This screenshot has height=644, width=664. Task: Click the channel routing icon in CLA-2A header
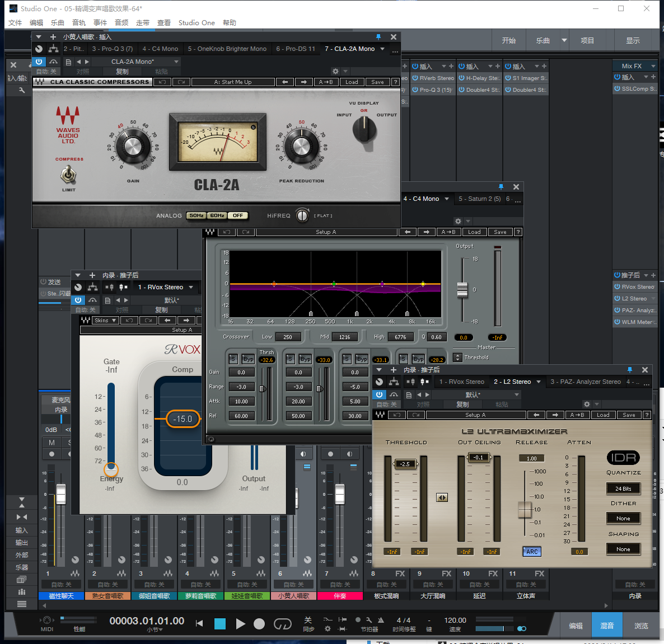[x=54, y=49]
